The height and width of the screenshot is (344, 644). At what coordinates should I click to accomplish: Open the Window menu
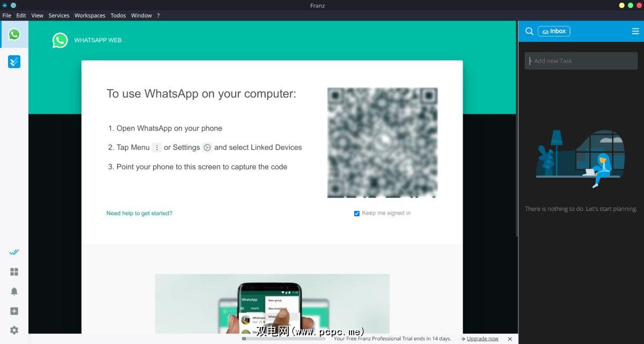click(142, 16)
